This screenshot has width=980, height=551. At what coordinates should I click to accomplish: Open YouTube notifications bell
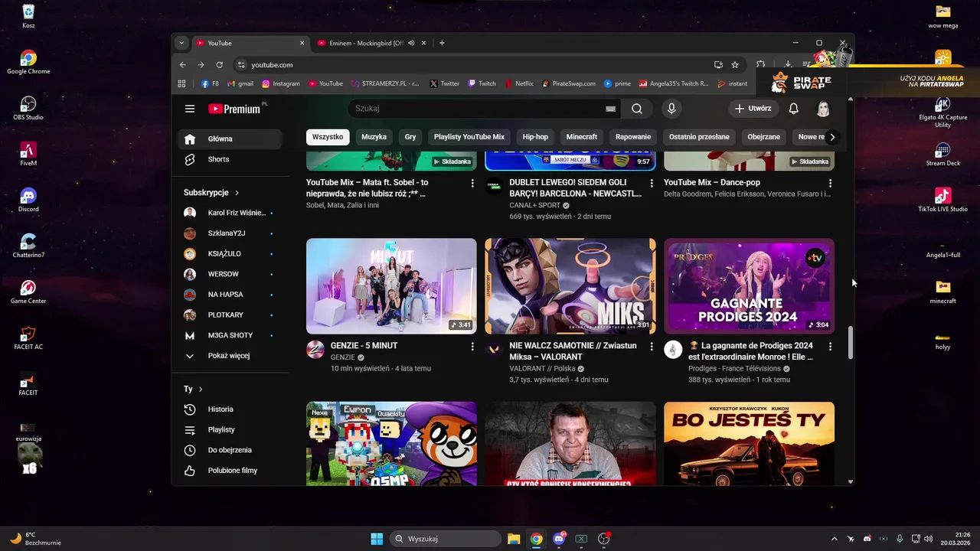pos(794,109)
